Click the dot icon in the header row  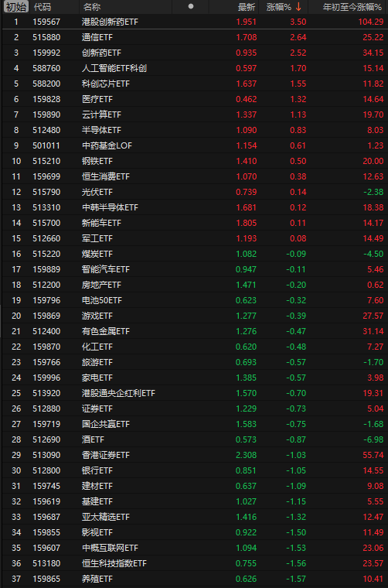191,6
